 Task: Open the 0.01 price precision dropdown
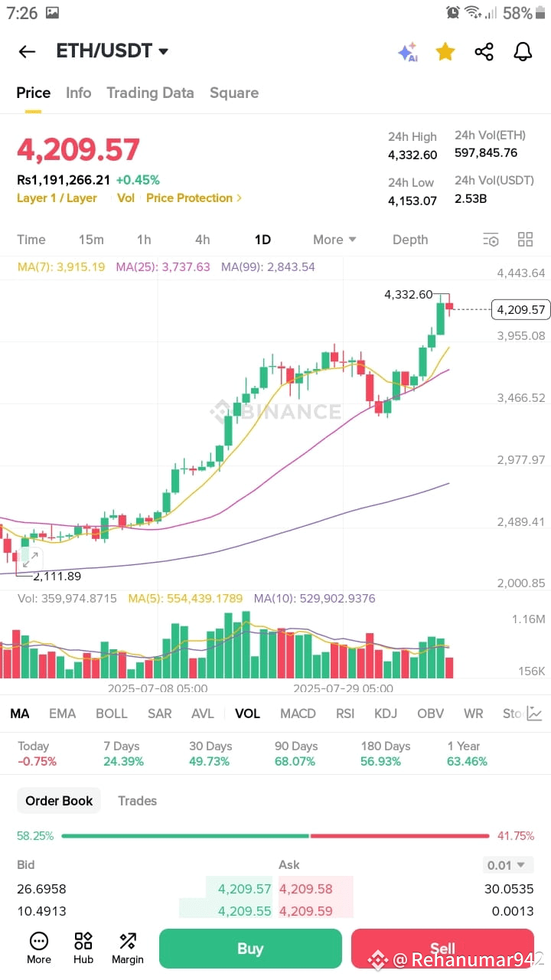508,865
